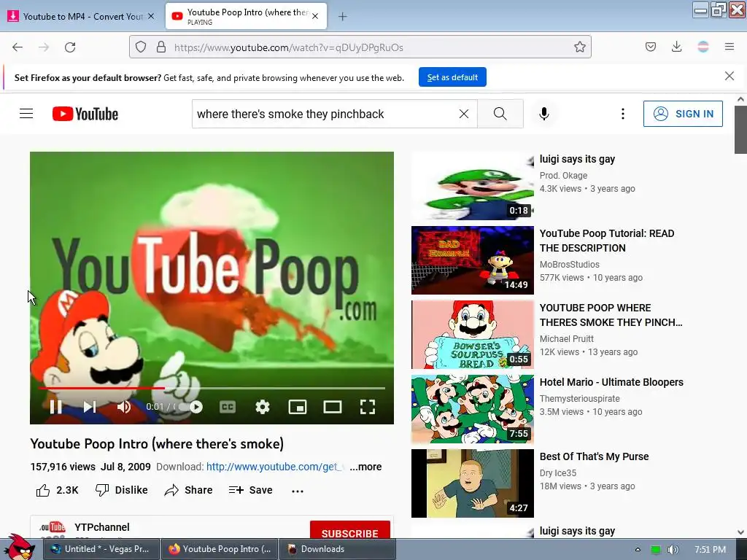Open the YTPchannel channel name
Image resolution: width=747 pixels, height=560 pixels.
point(102,527)
